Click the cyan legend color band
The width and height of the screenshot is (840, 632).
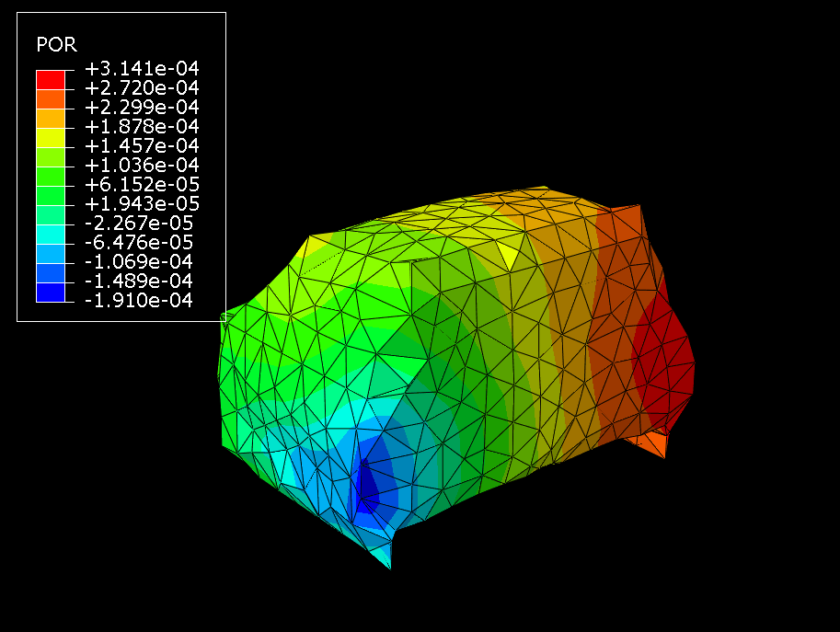[x=51, y=234]
